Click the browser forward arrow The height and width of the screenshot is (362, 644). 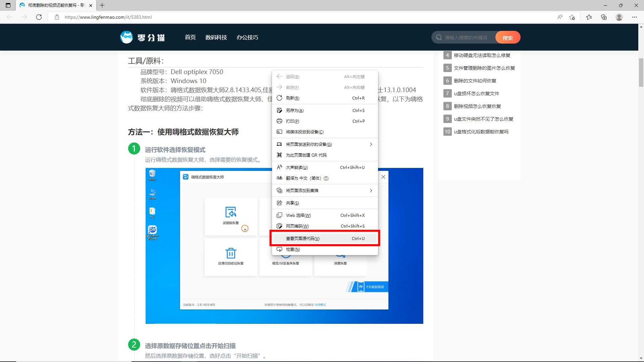[24, 17]
